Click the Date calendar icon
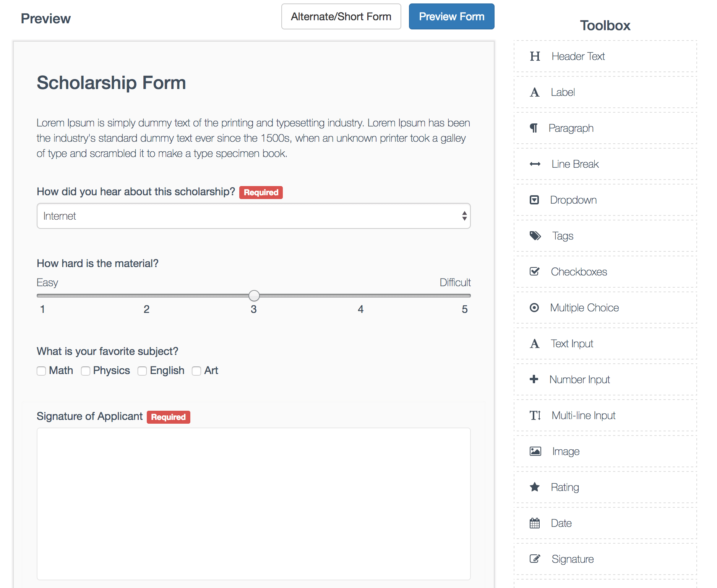 (535, 523)
